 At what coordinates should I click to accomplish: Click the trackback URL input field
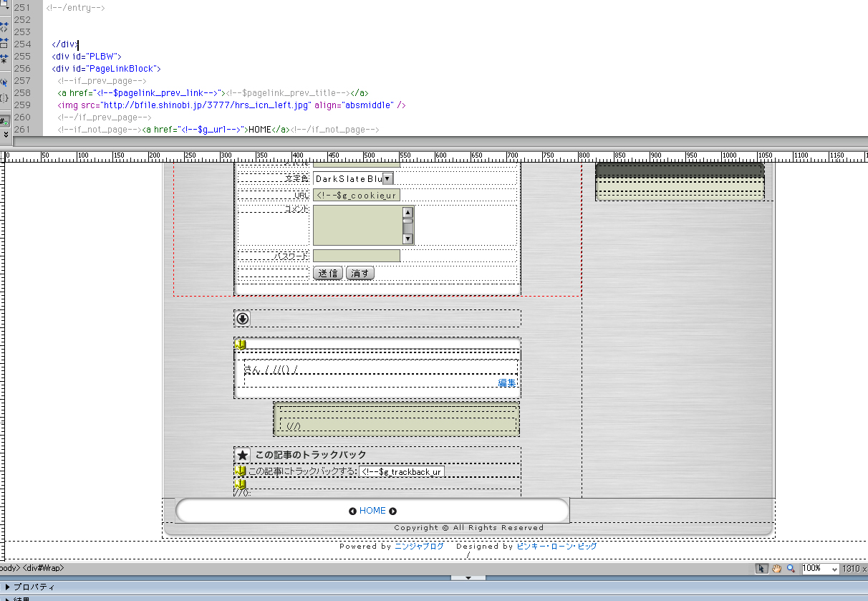(401, 471)
